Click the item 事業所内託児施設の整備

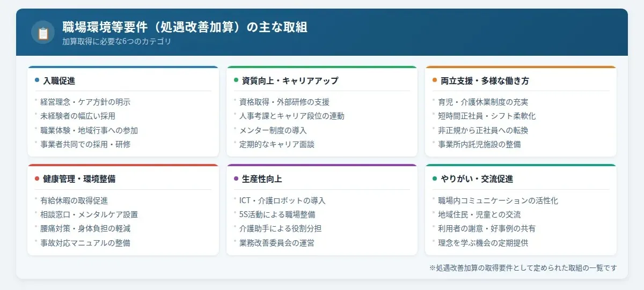pyautogui.click(x=479, y=144)
